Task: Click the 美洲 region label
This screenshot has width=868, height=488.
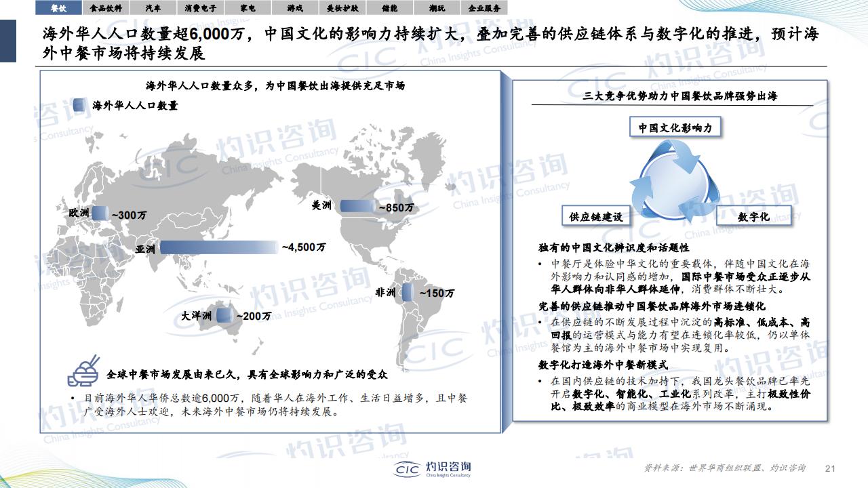Action: coord(321,205)
